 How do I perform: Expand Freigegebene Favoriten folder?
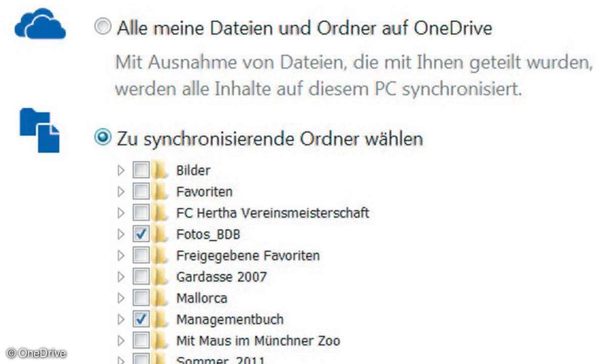click(121, 255)
